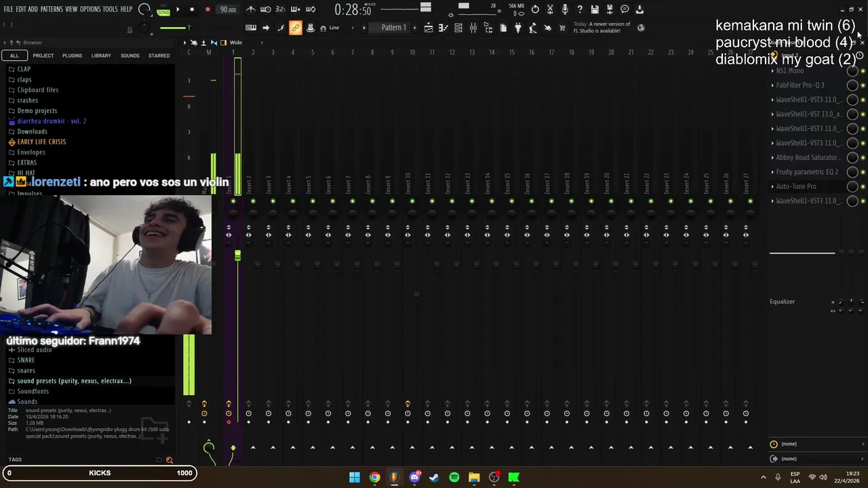
Task: Expand the Fruity parametric EQ 2 slot menu
Action: click(772, 172)
